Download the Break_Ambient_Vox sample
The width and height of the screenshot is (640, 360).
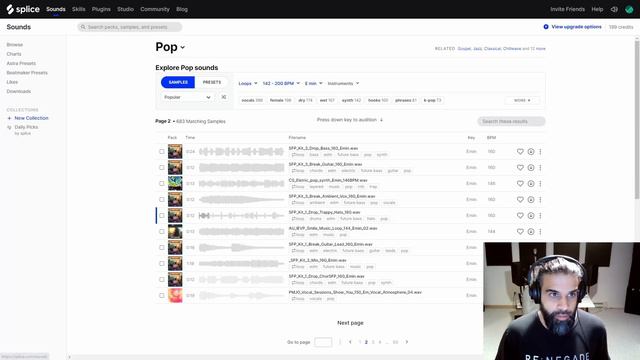pos(531,199)
